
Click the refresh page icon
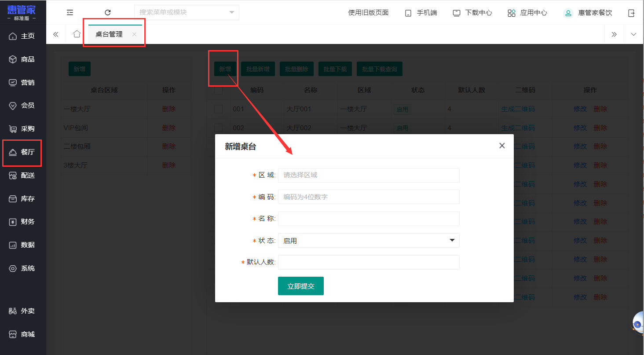tap(108, 13)
